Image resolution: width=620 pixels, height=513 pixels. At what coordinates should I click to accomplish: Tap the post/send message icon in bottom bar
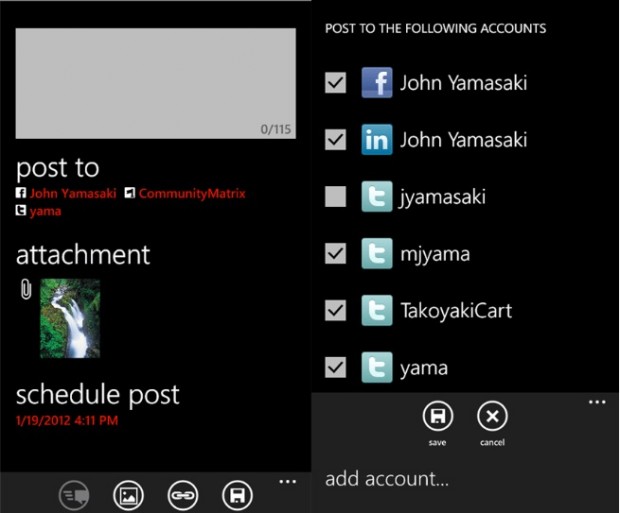(74, 495)
